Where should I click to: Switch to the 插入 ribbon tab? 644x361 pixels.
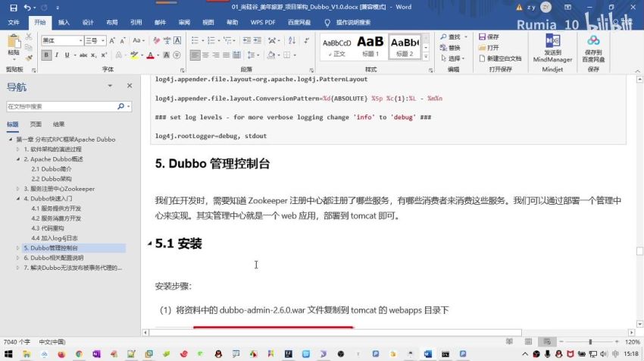[64, 23]
